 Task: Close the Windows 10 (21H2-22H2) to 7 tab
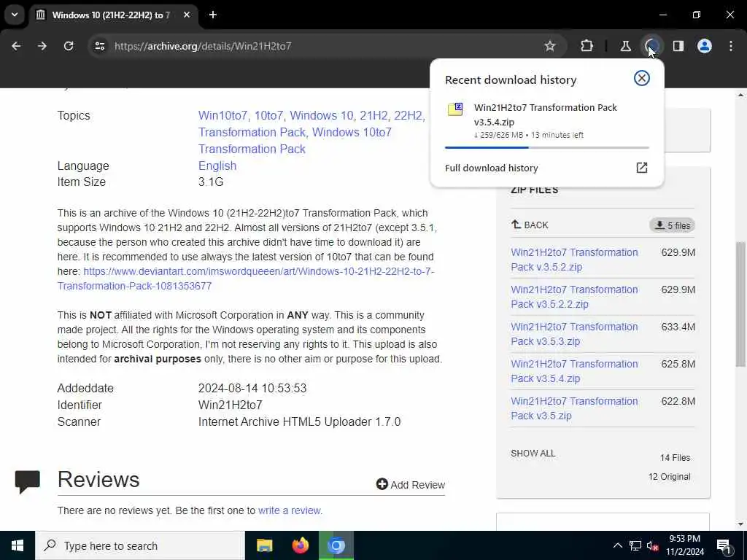coord(187,15)
